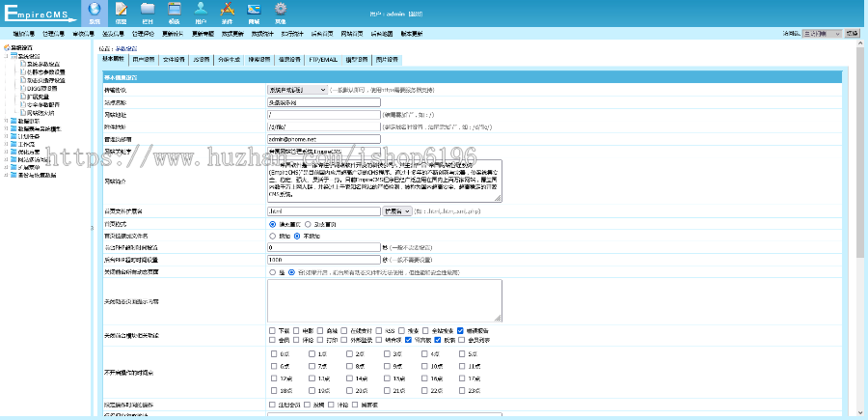The height and width of the screenshot is (420, 868).
Task: Click the 网站防火墙 page icon in tree
Action: tap(23, 112)
